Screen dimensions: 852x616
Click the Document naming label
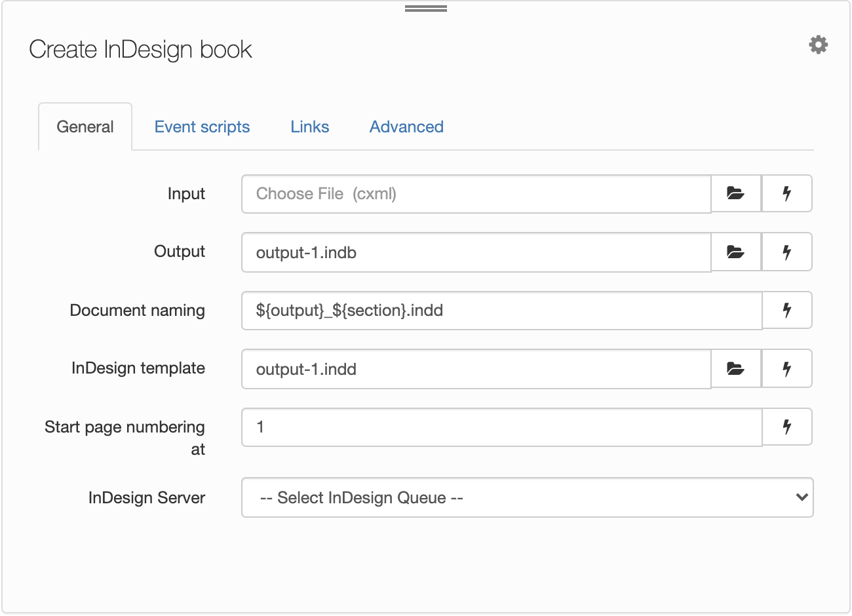click(x=138, y=310)
